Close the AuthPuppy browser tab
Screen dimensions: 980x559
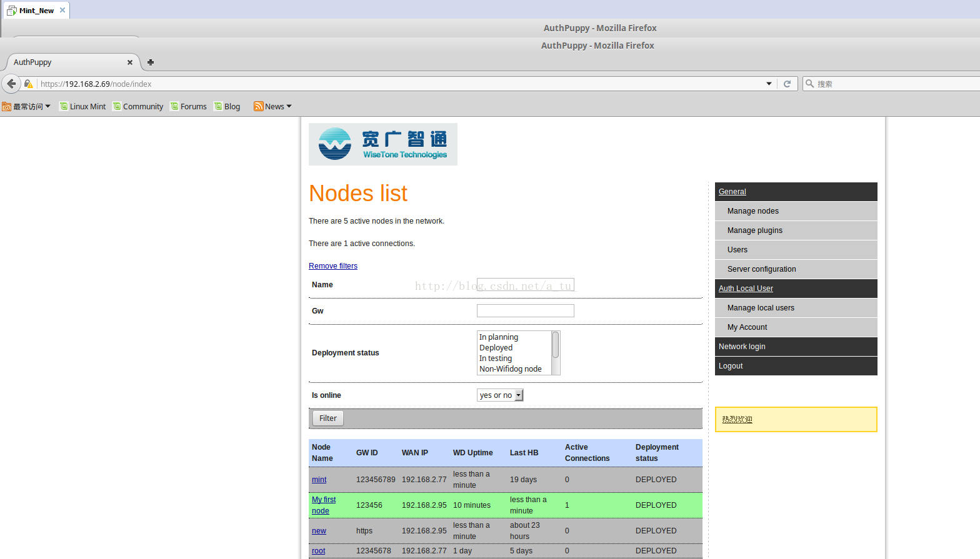[x=130, y=62]
